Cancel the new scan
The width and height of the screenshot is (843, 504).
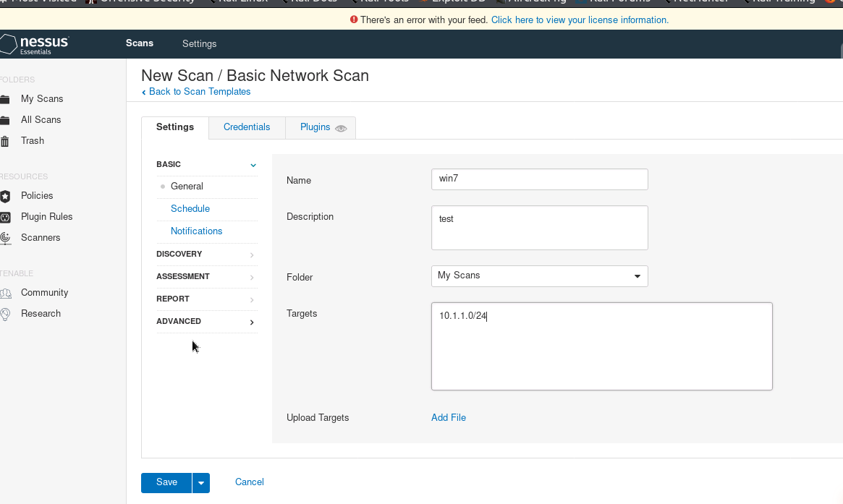(250, 482)
